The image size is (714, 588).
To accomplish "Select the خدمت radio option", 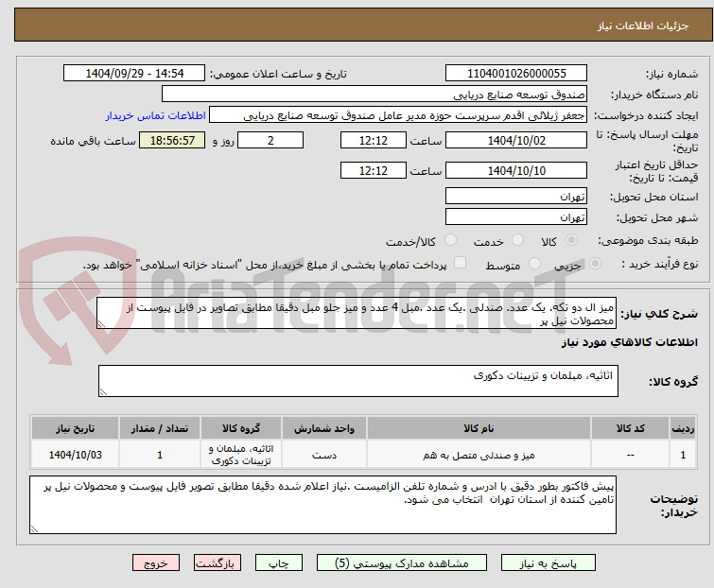I will 517,240.
